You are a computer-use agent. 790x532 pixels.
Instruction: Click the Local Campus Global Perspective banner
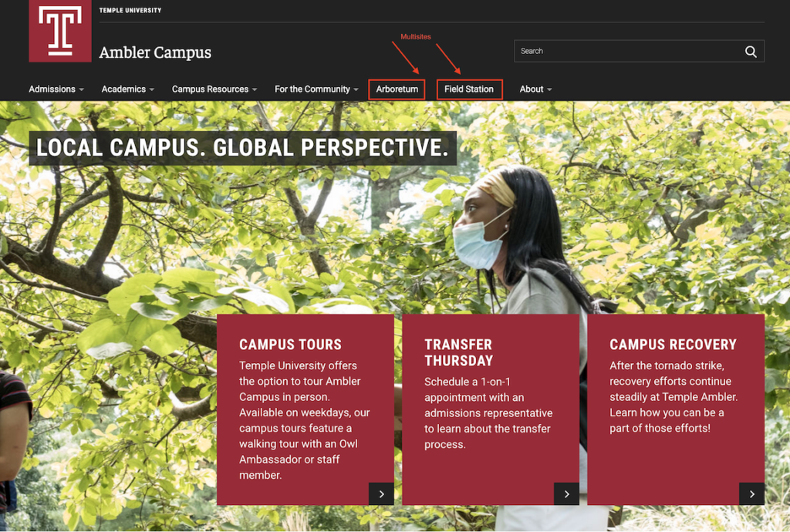click(x=242, y=148)
